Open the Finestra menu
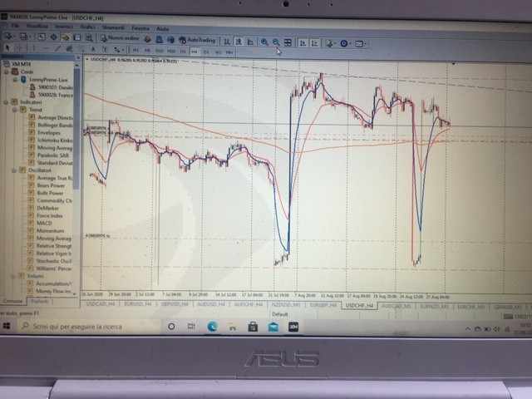The image size is (532, 399). point(140,27)
